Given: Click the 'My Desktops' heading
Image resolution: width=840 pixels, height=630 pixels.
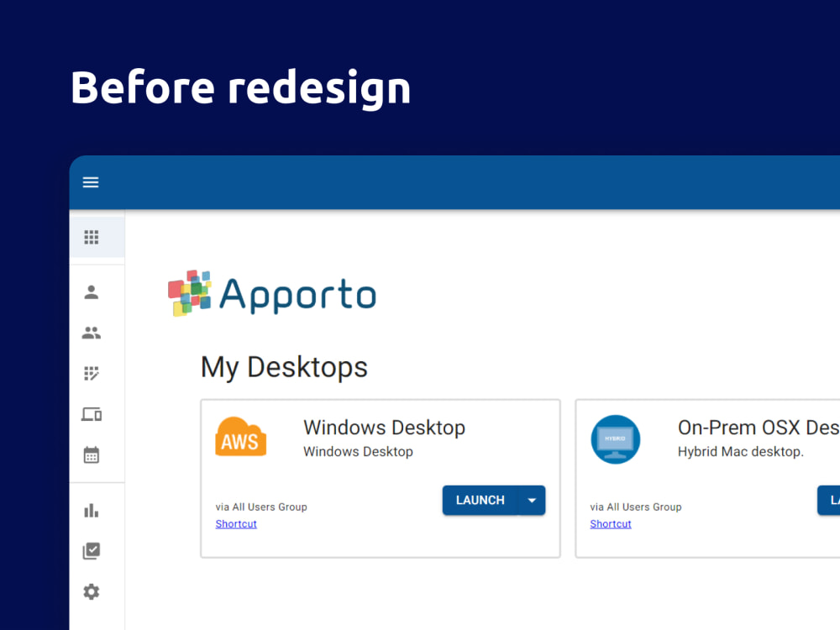Looking at the screenshot, I should point(284,367).
